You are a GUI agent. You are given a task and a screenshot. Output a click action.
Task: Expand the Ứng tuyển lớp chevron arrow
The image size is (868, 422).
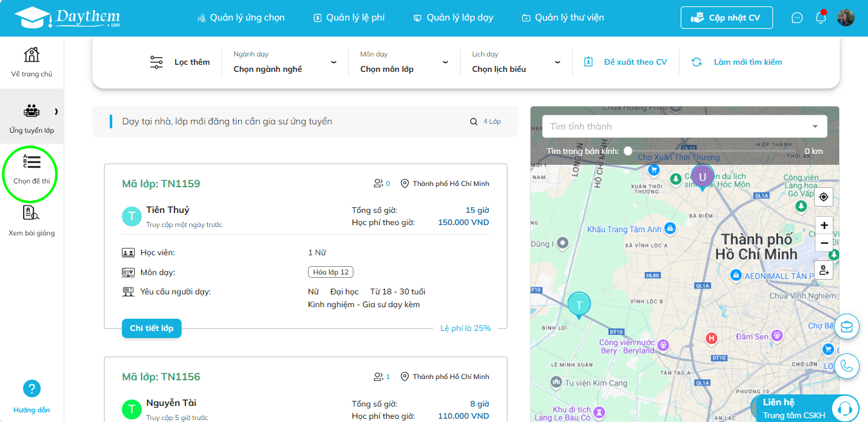pyautogui.click(x=56, y=112)
